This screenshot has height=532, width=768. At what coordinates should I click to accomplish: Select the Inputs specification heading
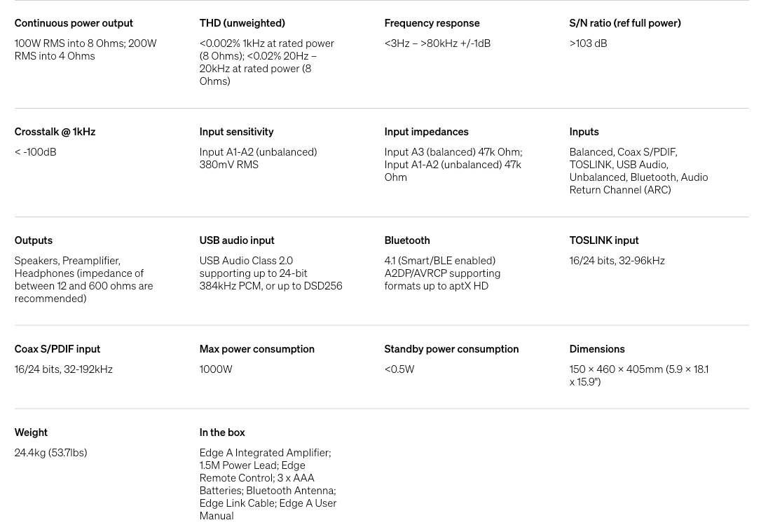pos(584,132)
